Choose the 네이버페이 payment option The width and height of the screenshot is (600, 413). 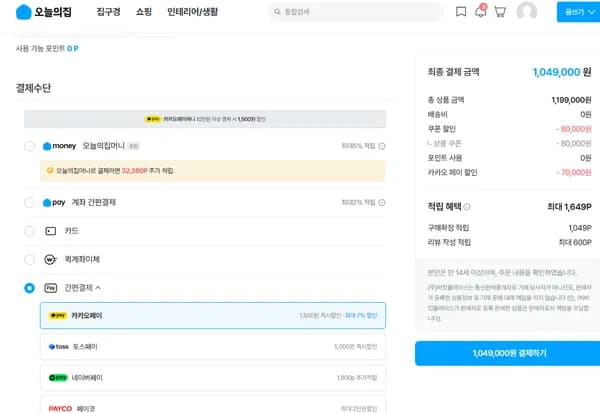(213, 378)
